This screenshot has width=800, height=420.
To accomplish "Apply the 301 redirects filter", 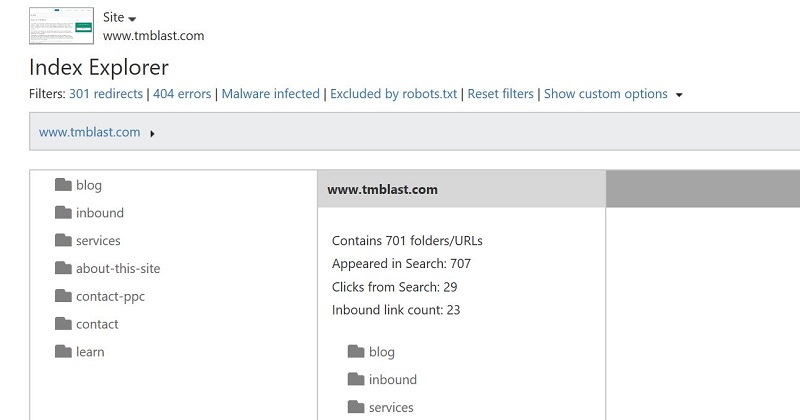I will click(x=106, y=94).
